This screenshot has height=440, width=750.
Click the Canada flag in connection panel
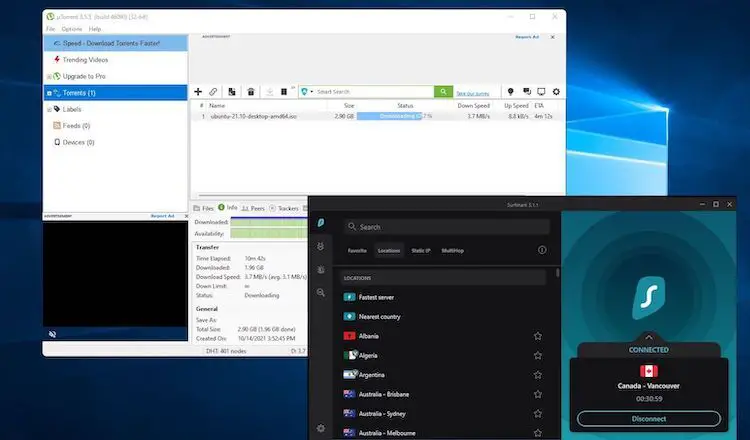coord(649,371)
